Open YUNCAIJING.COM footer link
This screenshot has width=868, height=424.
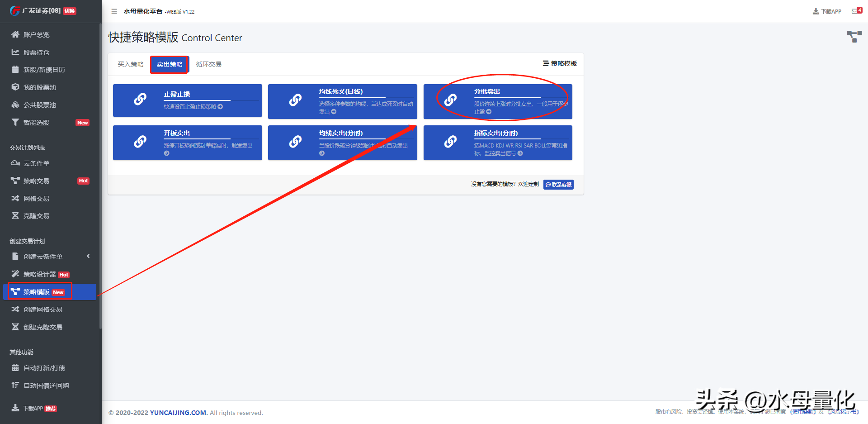178,413
